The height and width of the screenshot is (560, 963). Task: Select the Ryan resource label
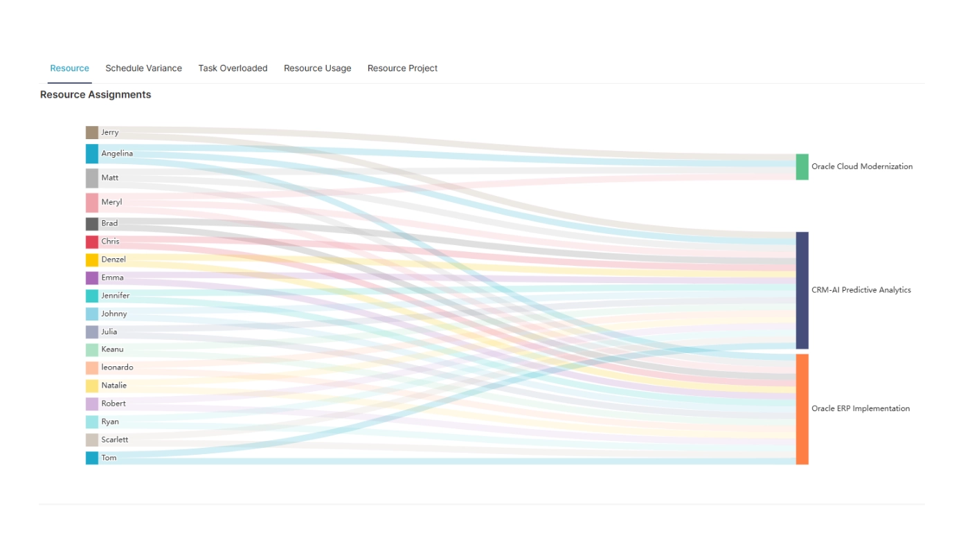tap(110, 422)
